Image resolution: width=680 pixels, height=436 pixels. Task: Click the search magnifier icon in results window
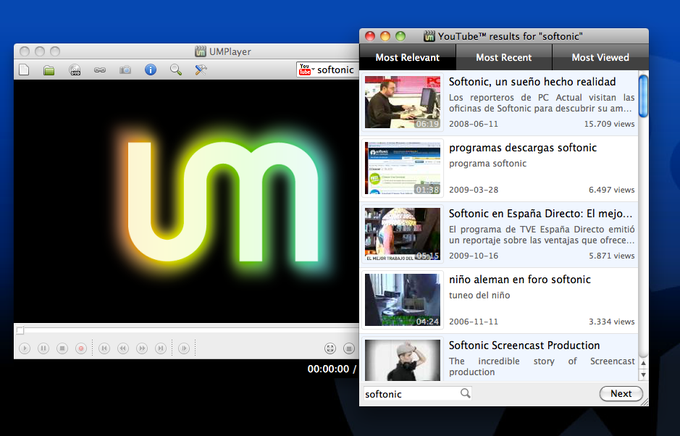pos(465,393)
